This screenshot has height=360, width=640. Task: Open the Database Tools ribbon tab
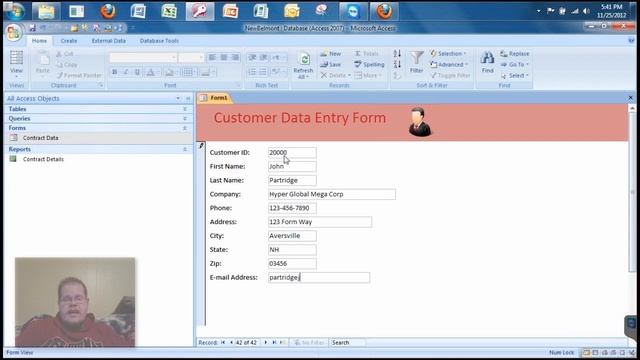(x=159, y=41)
